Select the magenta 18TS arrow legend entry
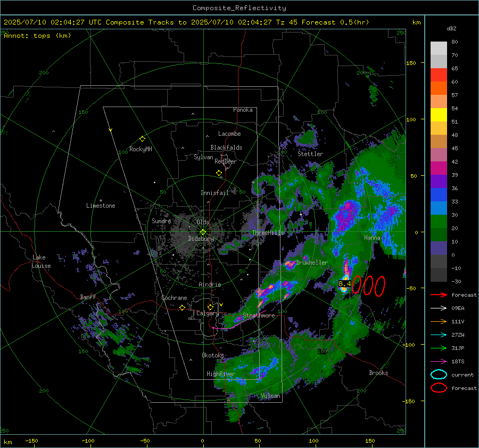The image size is (479, 448). tap(439, 362)
